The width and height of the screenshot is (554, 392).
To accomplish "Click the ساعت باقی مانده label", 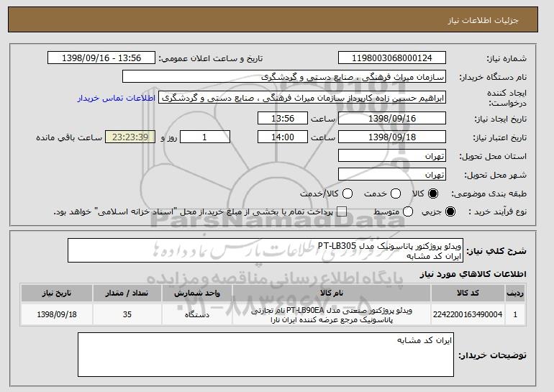I will point(69,137).
